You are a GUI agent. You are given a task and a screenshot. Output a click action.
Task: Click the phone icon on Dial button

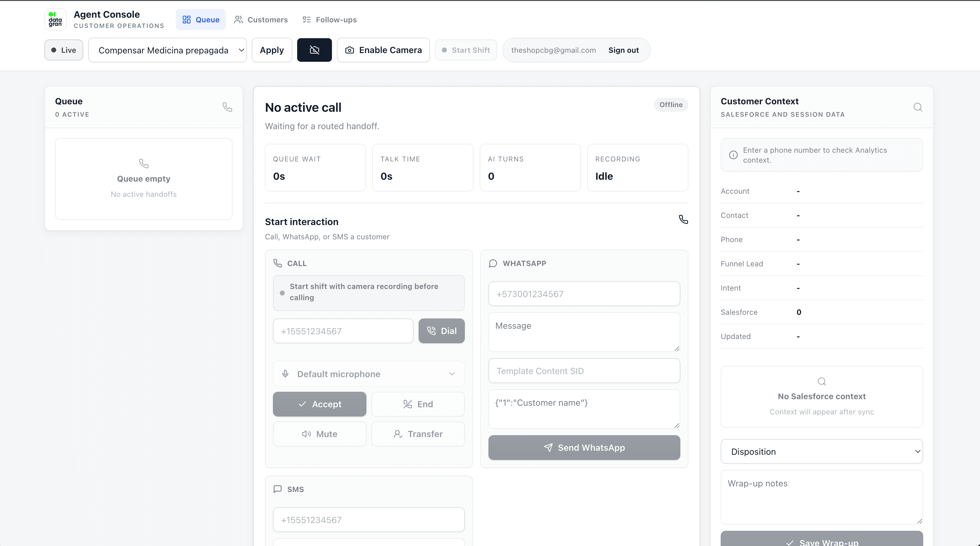point(431,331)
